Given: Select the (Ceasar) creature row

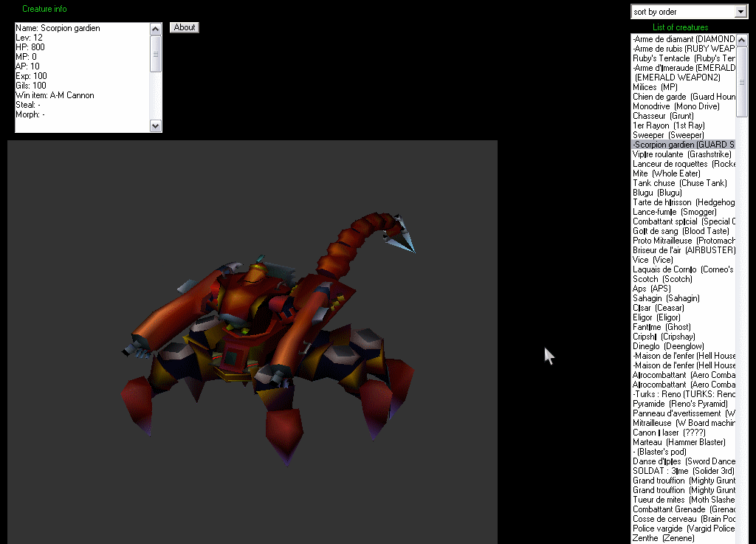Looking at the screenshot, I should (x=684, y=308).
